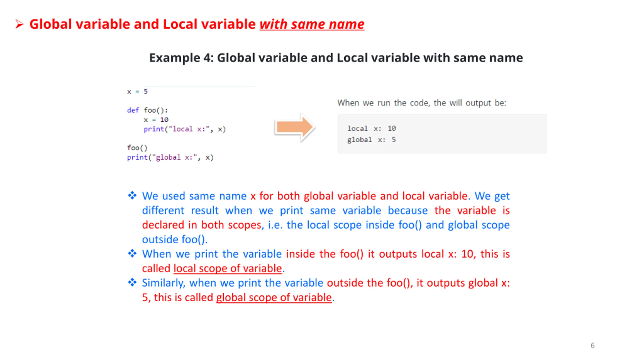
Task: Click the orange right-pointing arrow
Action: click(x=295, y=127)
